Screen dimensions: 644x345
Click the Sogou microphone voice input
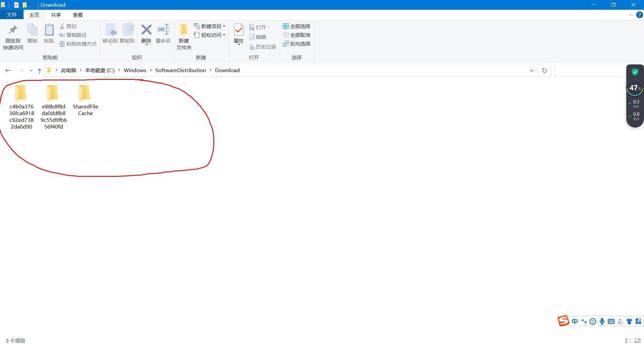pos(602,322)
